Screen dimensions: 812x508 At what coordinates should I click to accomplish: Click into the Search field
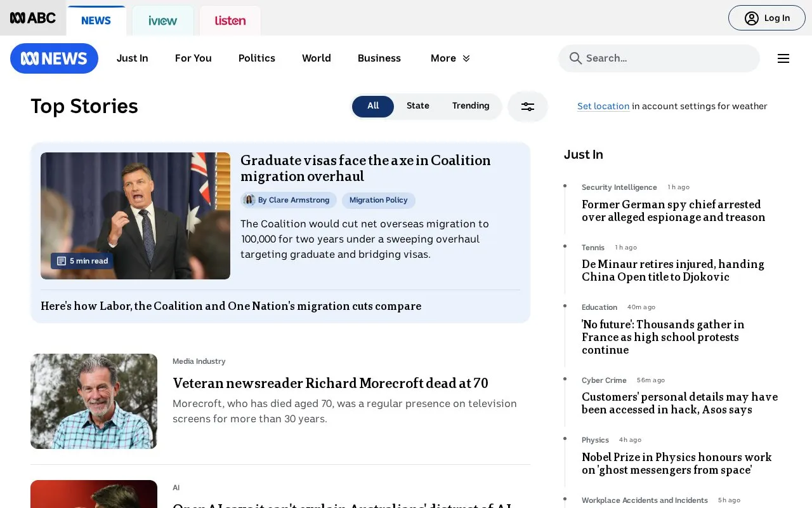(x=659, y=58)
